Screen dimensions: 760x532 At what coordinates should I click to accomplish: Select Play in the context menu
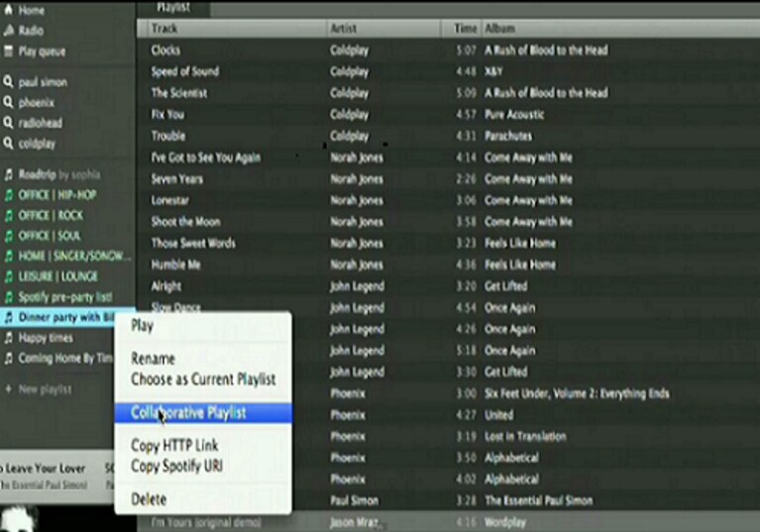point(203,326)
